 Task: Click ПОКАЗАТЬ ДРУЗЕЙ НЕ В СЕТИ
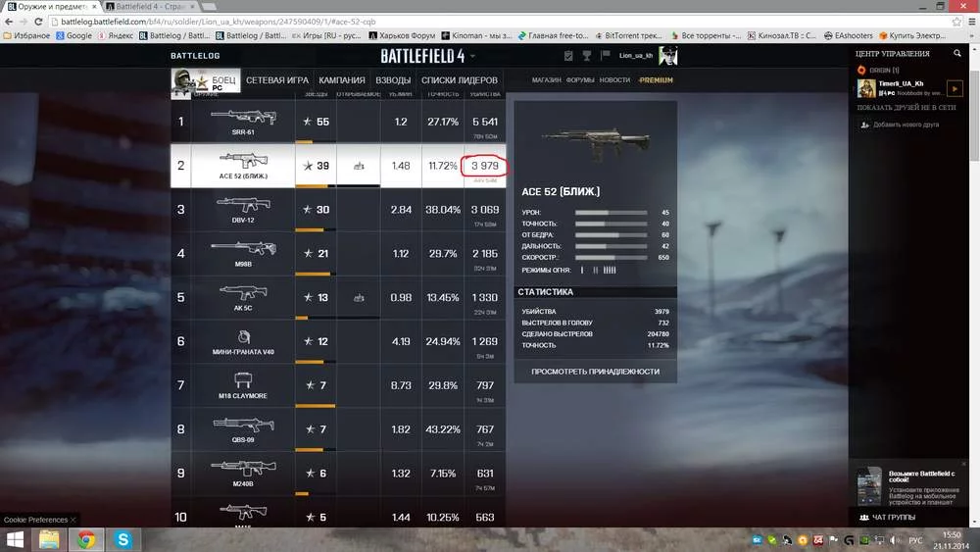point(906,108)
